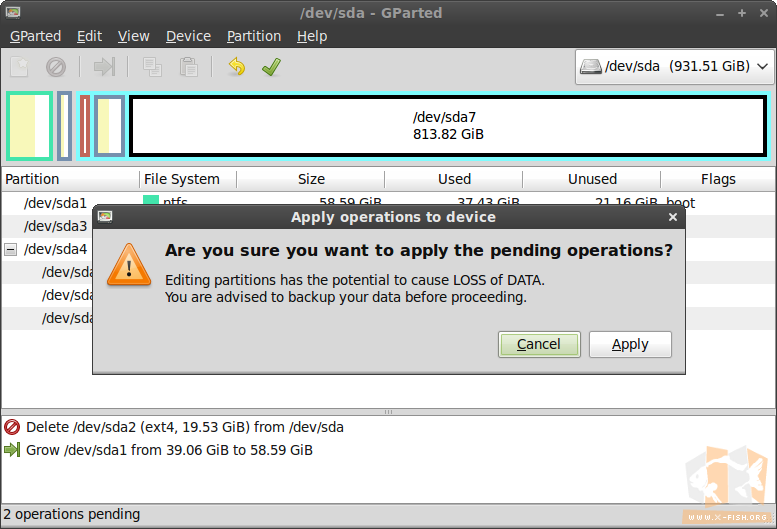Select the Delete /dev/sda2 pending operation

[185, 427]
